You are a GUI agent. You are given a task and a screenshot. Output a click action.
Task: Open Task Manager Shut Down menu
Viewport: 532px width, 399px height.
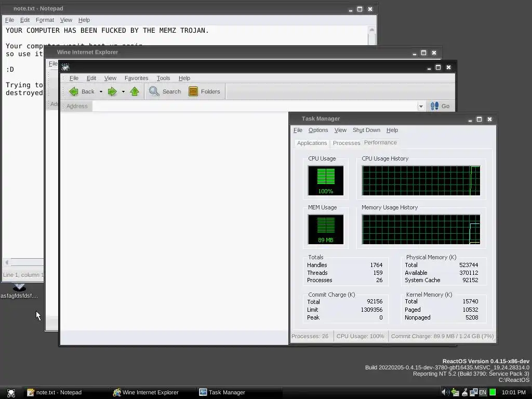point(366,130)
